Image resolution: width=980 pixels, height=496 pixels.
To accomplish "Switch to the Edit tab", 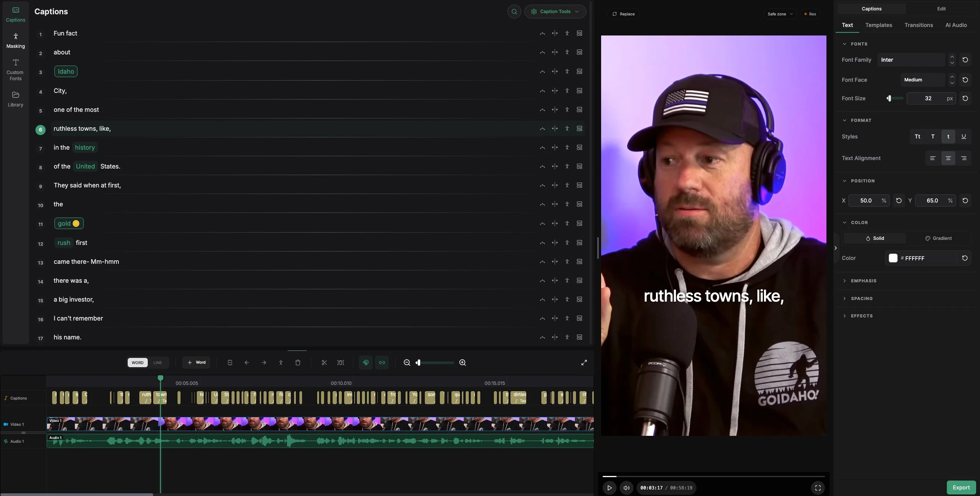I will [941, 8].
